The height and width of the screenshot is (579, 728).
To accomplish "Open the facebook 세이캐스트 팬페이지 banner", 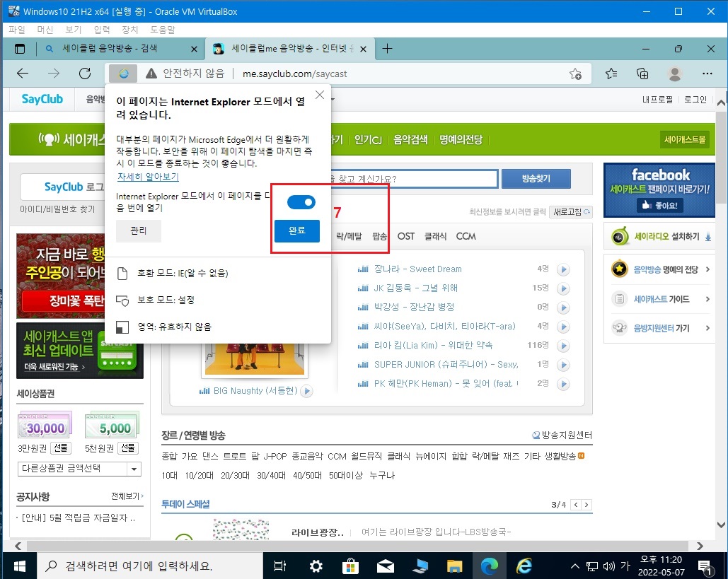I will point(659,189).
